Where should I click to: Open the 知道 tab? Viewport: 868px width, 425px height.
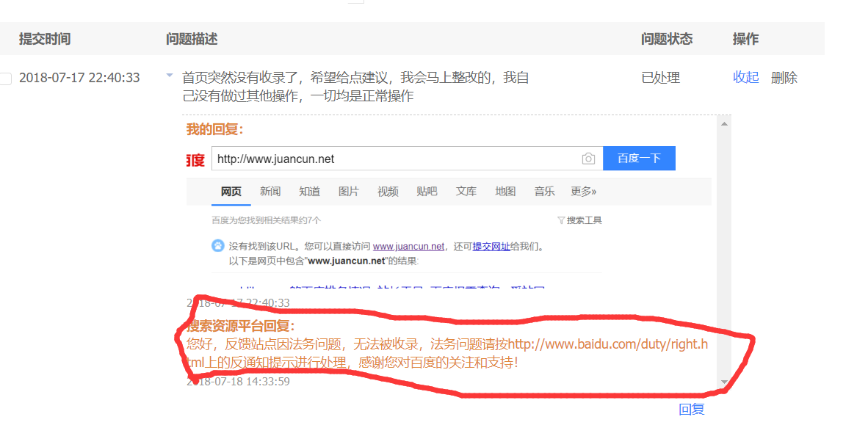coord(309,192)
